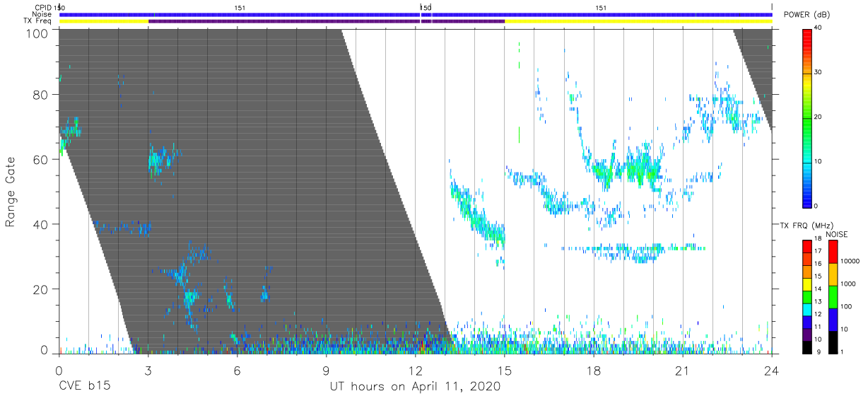Select the 14 MHz tick on TX FRQ scale

coord(819,289)
